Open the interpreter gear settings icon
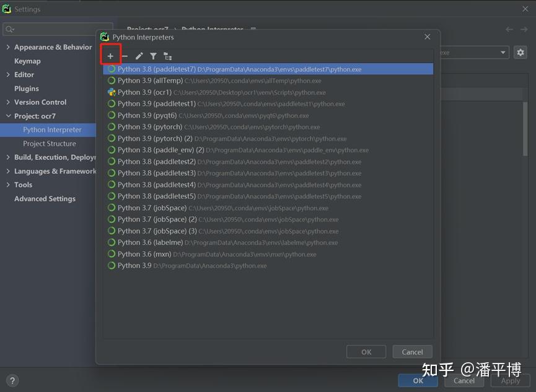Screen dimensions: 536x392 click(x=521, y=53)
